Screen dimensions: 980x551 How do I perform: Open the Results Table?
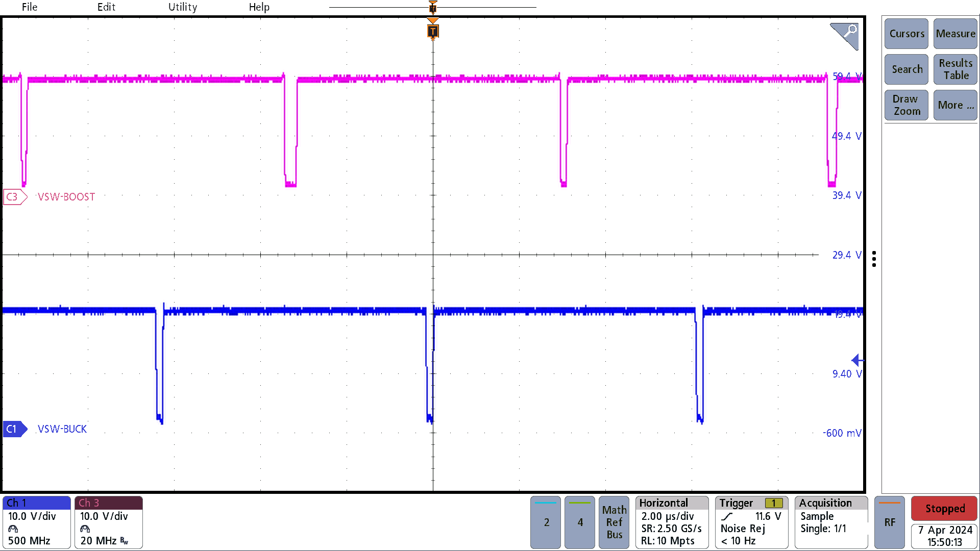pos(955,69)
